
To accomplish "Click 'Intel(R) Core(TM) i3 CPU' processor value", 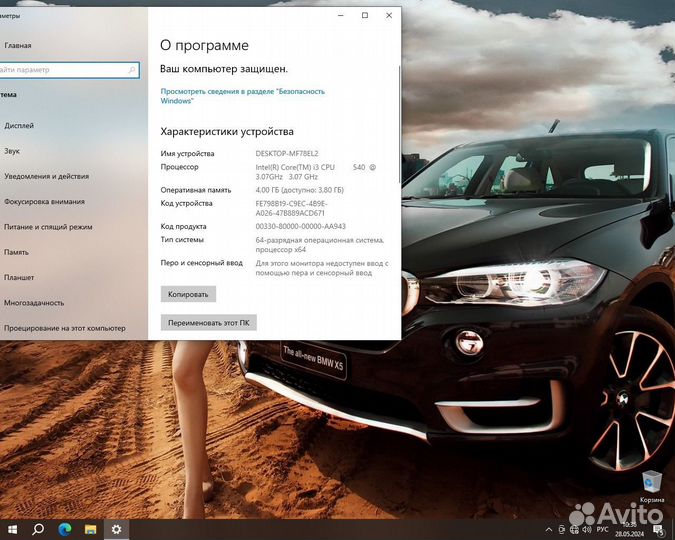I will [x=295, y=168].
